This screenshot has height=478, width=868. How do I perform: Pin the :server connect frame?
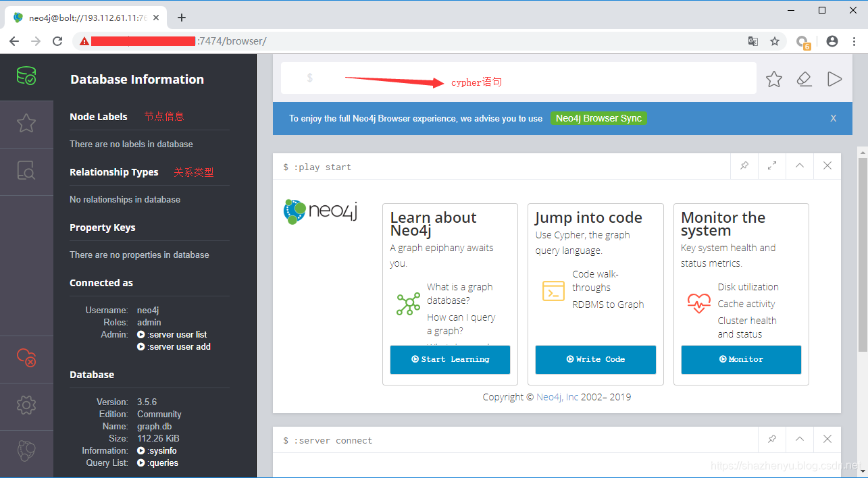[772, 439]
